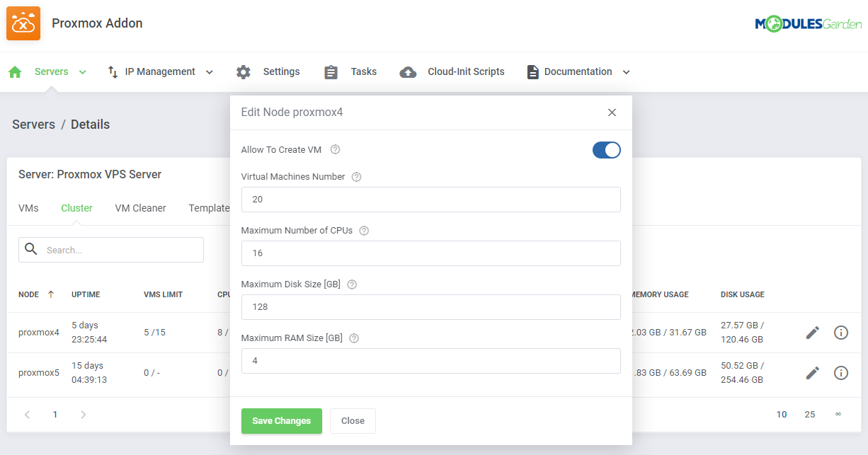Click the home icon in navigation bar
Screen dimensions: 868x455
click(x=15, y=72)
